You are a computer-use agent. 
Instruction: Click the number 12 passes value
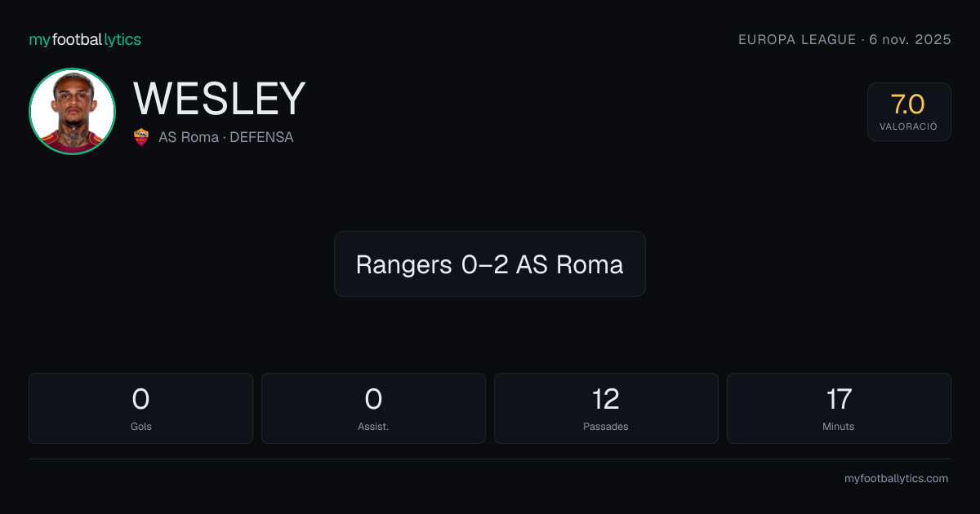[606, 399]
